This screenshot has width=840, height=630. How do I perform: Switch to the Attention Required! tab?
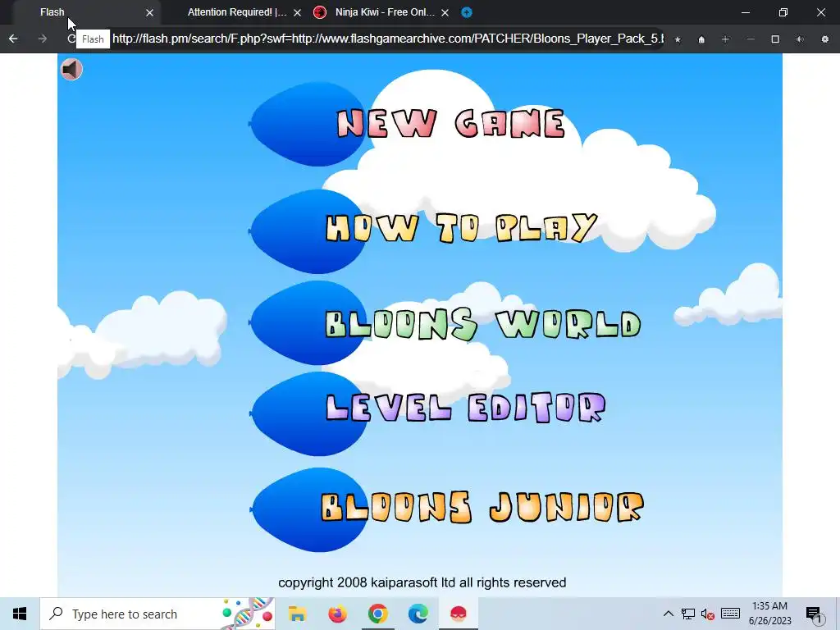(x=237, y=12)
